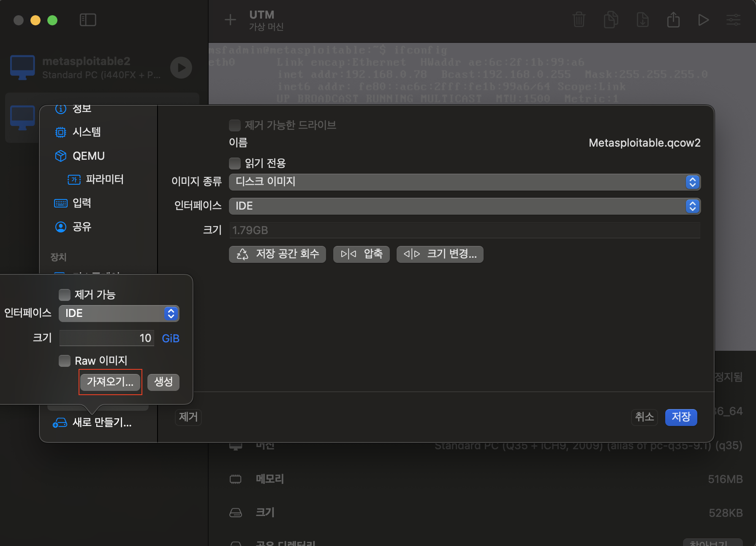
Task: Click the 압축 compress button
Action: pyautogui.click(x=362, y=254)
